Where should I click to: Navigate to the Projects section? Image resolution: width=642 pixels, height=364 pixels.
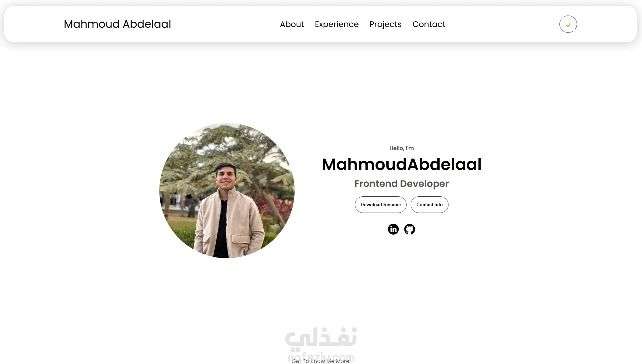tap(385, 24)
